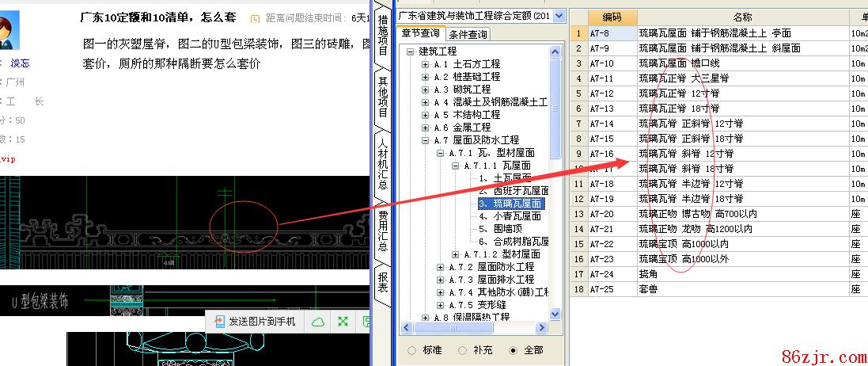Select the 全部 radio button
Image resolution: width=868 pixels, height=366 pixels.
pos(512,349)
